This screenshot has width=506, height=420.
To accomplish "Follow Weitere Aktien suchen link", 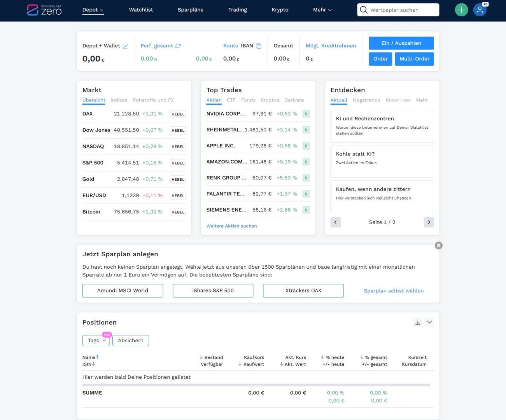I will pyautogui.click(x=231, y=226).
